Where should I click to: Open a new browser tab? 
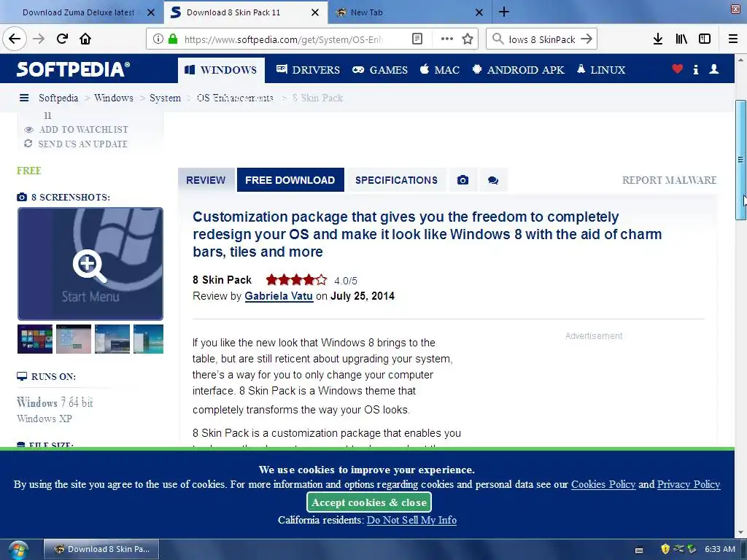[504, 12]
